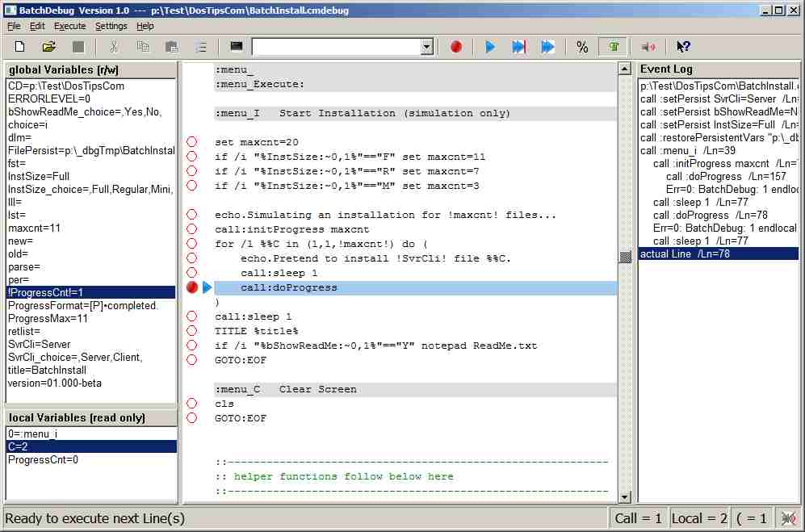The width and height of the screenshot is (805, 532).
Task: Click the speaker sound toolbar icon
Action: [648, 47]
